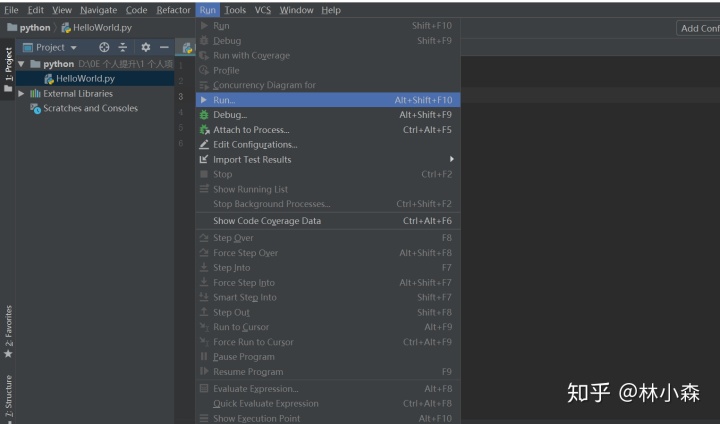Click the Favorites star icon
Viewport: 720px width, 424px height.
(8, 354)
